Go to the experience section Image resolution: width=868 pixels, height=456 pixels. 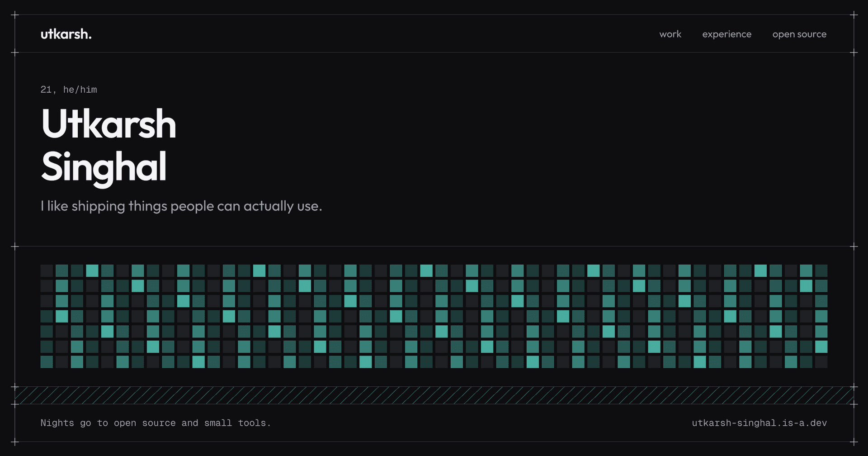point(726,34)
